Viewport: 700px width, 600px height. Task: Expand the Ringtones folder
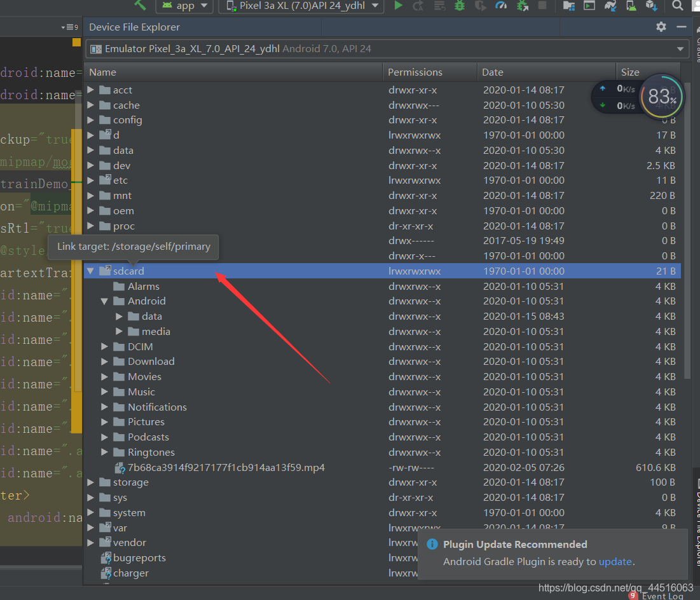coord(104,453)
